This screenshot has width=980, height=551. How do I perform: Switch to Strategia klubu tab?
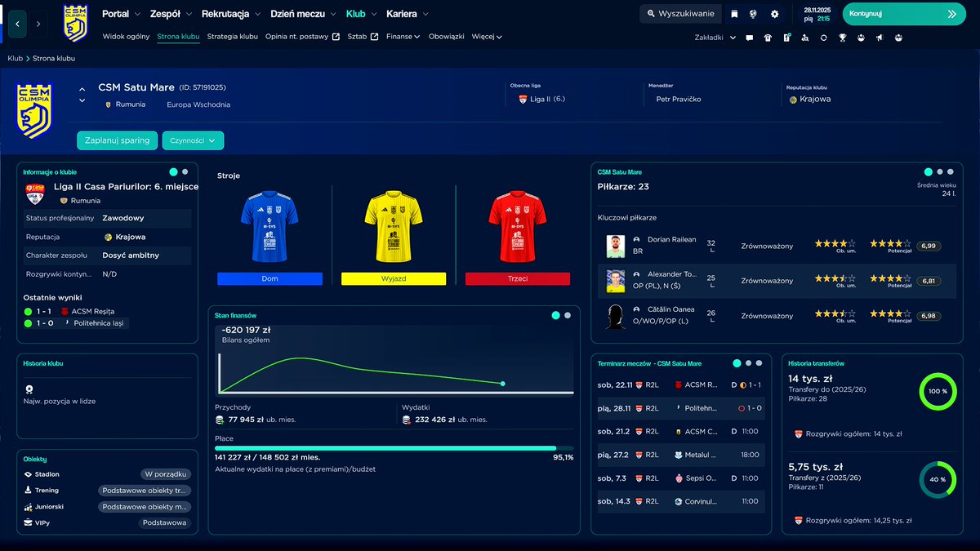pos(233,37)
